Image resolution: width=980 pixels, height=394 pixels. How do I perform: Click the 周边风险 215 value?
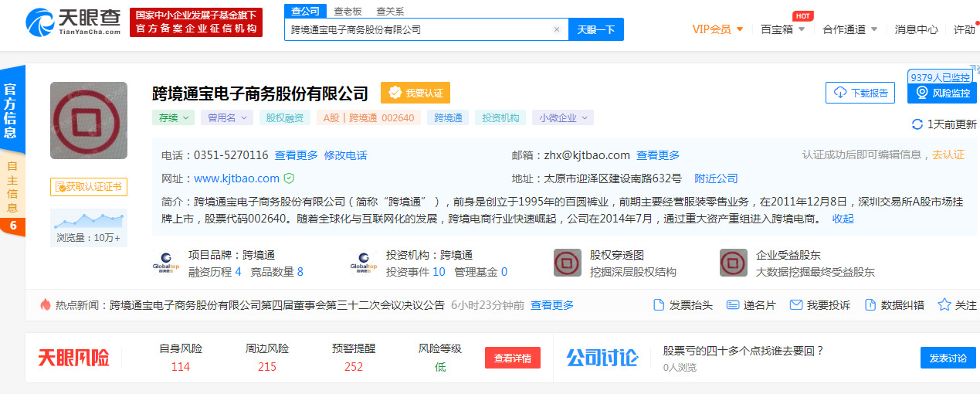(x=267, y=367)
